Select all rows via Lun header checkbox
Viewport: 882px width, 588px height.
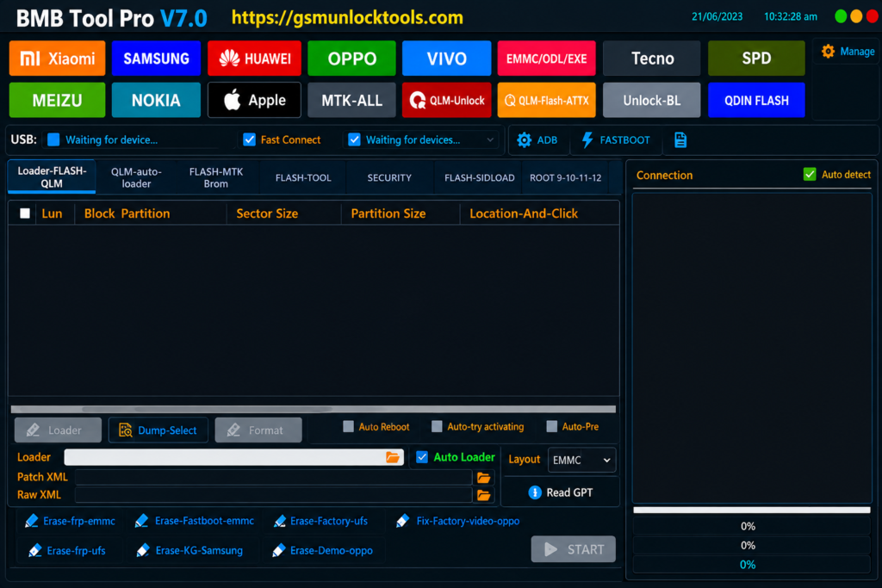[25, 214]
